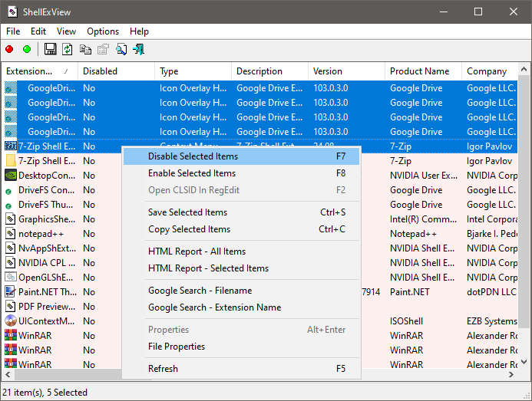Viewport: 532px width, 401px height.
Task: Select Google Search - Filename
Action: (241, 291)
